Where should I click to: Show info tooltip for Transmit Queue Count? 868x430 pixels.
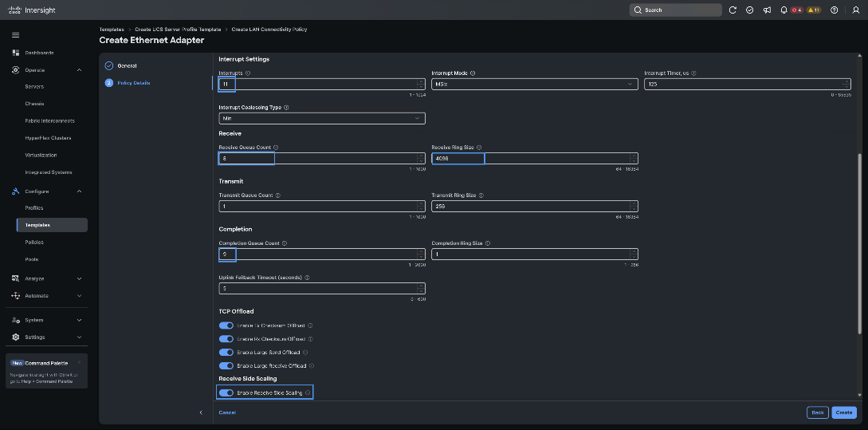pyautogui.click(x=278, y=195)
